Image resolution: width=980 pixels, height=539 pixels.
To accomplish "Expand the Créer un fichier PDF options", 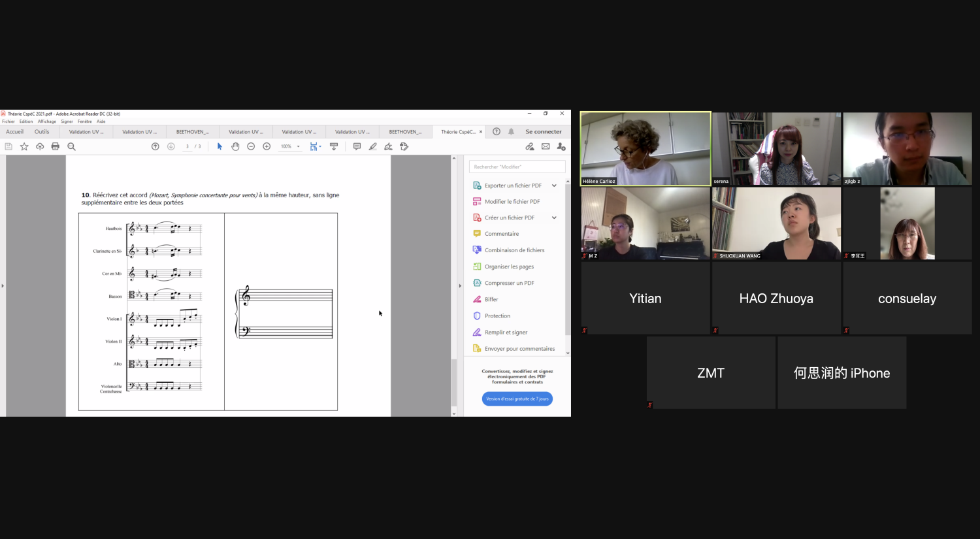I will point(554,218).
